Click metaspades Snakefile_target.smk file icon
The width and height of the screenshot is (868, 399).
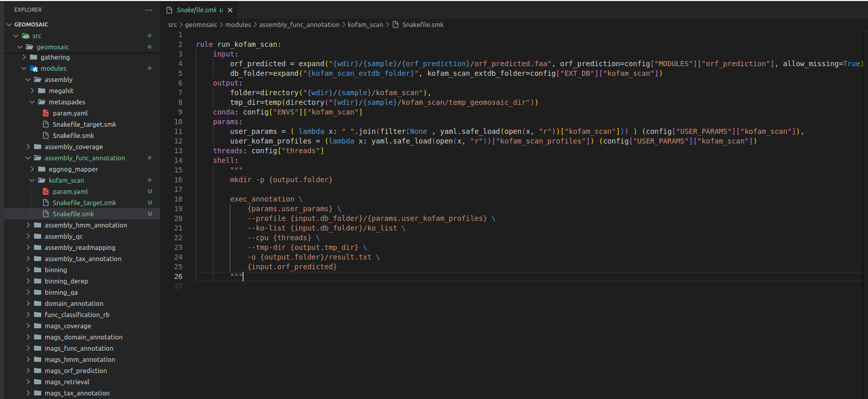(46, 124)
